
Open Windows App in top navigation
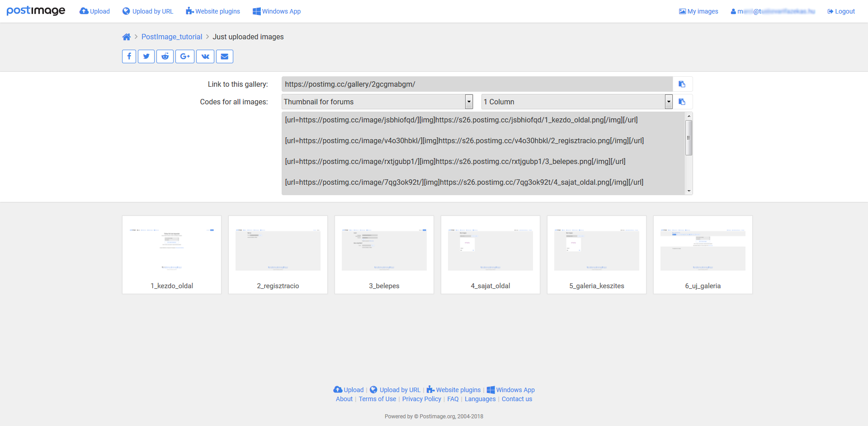click(x=277, y=11)
